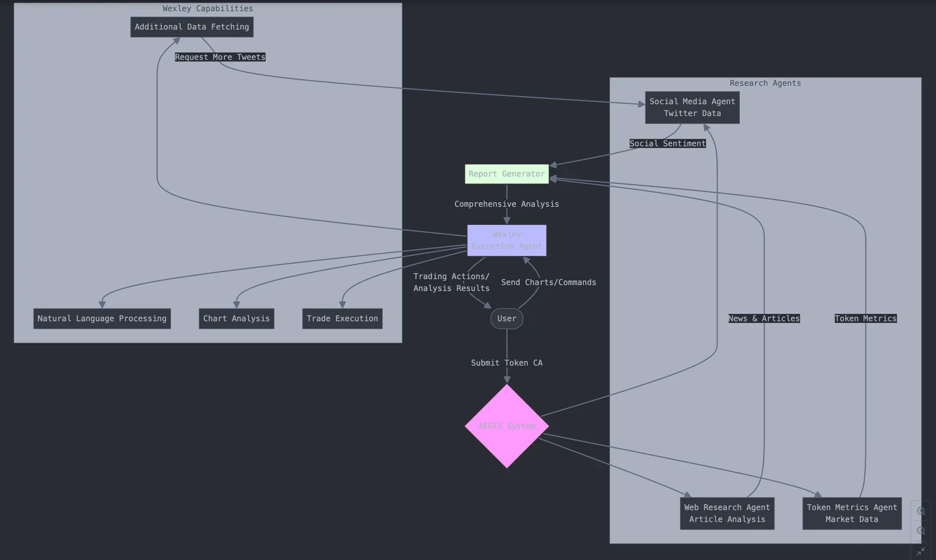The width and height of the screenshot is (936, 560).
Task: Click the Social Sentiment edge label
Action: click(667, 143)
